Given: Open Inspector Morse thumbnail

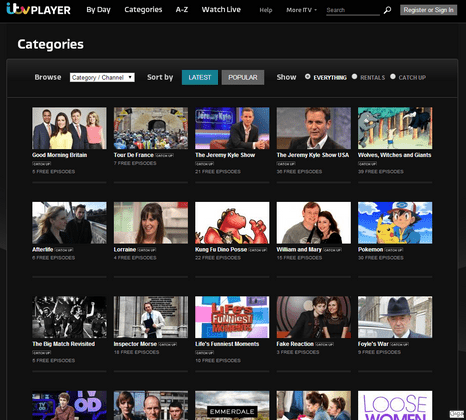Looking at the screenshot, I should tap(151, 317).
